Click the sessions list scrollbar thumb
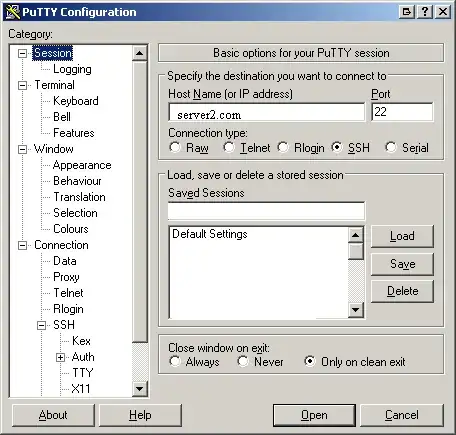The image size is (456, 435). point(356,251)
